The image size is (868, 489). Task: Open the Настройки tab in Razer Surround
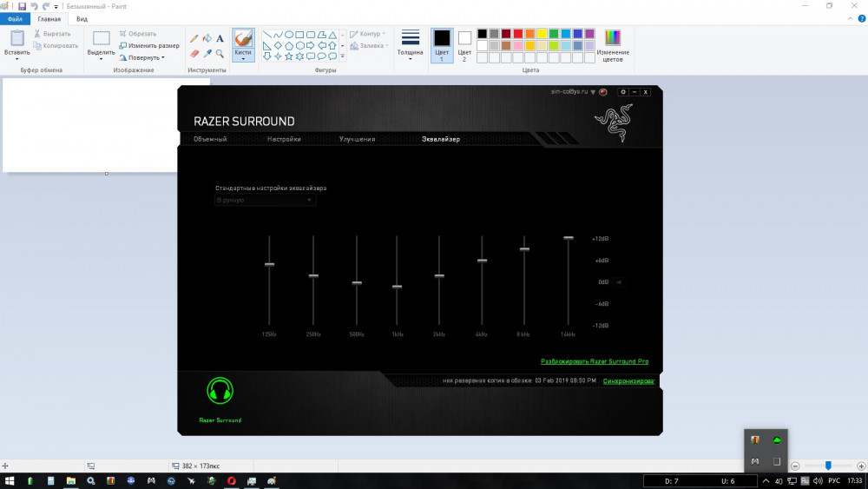pyautogui.click(x=284, y=139)
